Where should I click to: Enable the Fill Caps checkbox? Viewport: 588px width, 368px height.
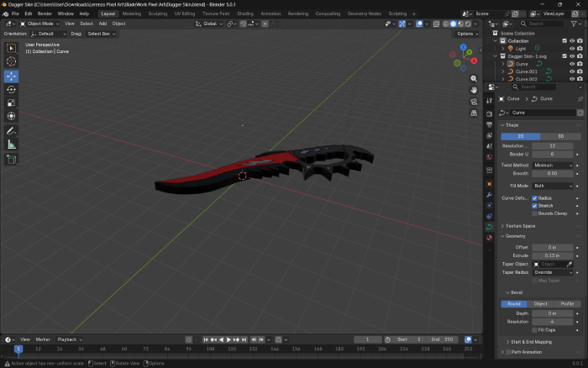pyautogui.click(x=534, y=330)
